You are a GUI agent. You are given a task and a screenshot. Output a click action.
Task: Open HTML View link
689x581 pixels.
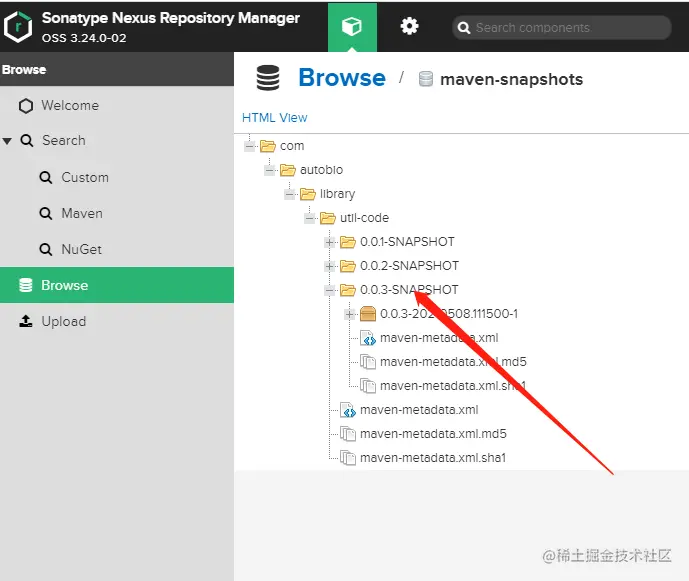tap(275, 118)
